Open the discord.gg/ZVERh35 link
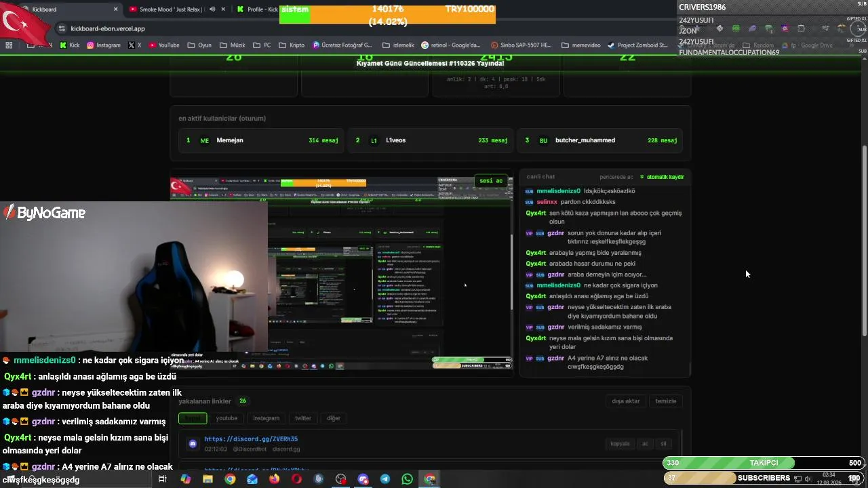This screenshot has width=868, height=488. (x=251, y=439)
